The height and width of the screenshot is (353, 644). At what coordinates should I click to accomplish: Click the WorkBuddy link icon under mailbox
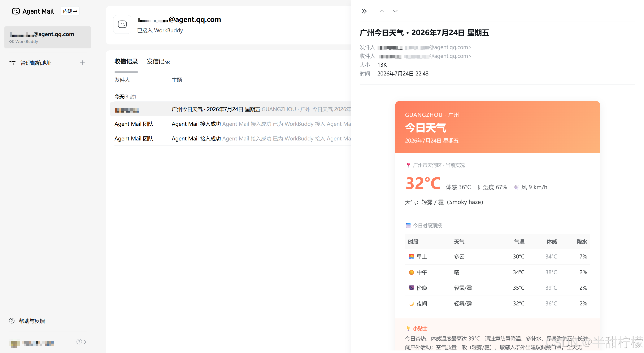[12, 42]
